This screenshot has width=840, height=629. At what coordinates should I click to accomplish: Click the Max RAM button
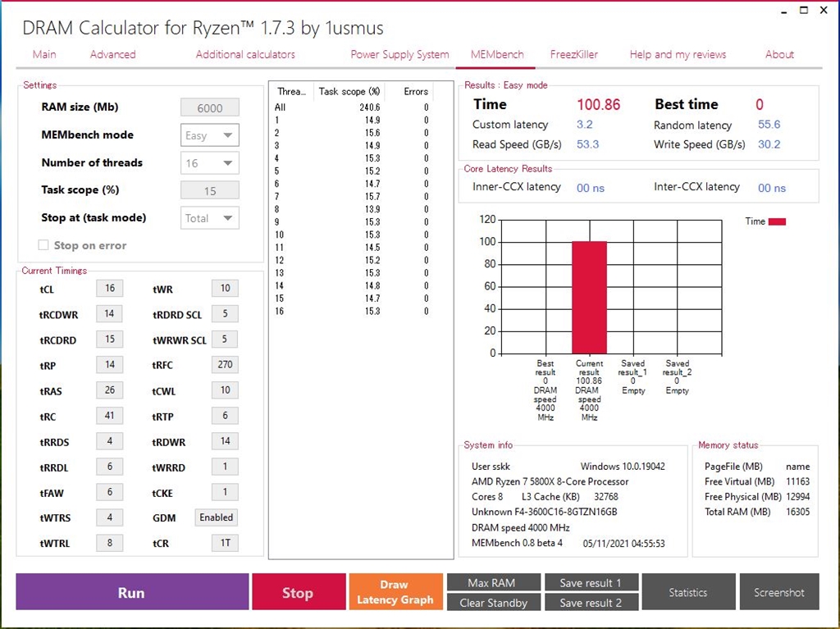(x=493, y=582)
